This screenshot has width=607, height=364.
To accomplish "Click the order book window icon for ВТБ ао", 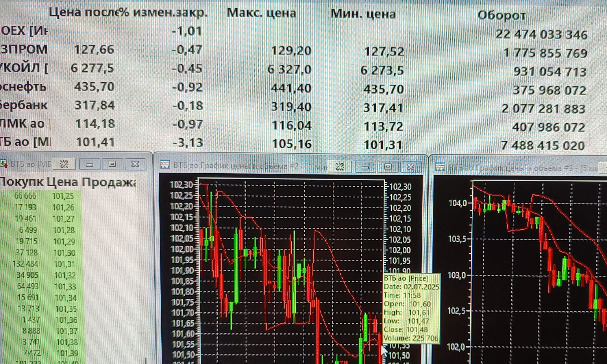I will pyautogui.click(x=4, y=164).
